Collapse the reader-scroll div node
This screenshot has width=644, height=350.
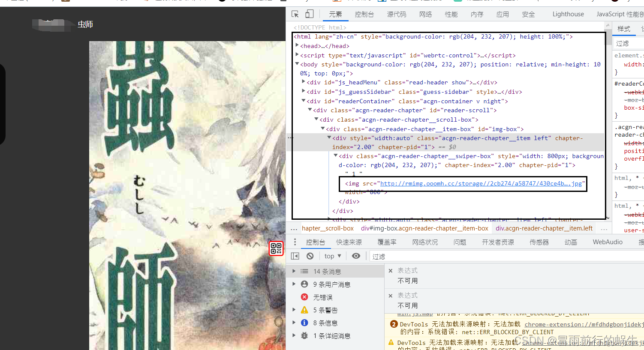(x=310, y=110)
